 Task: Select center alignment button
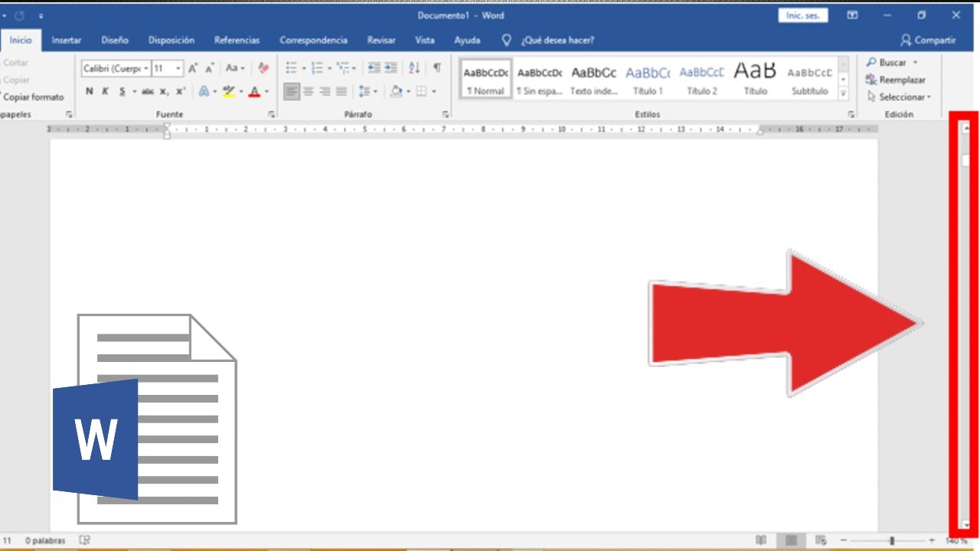[309, 91]
